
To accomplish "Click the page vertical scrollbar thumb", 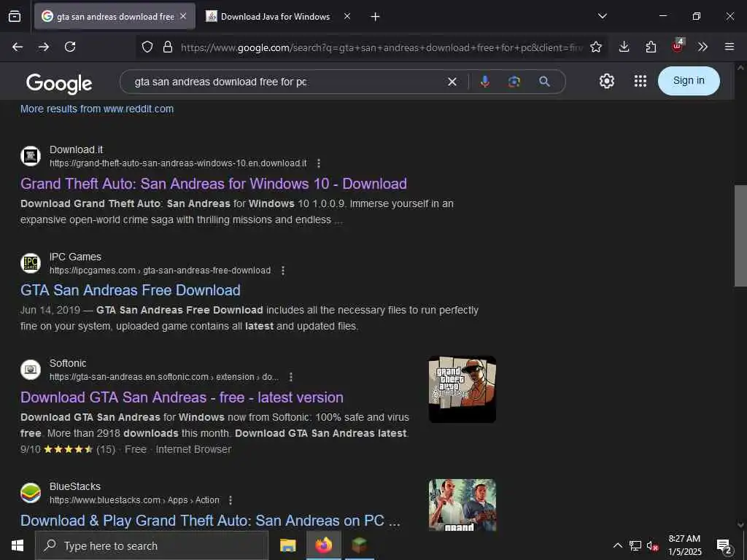I will pos(740,236).
